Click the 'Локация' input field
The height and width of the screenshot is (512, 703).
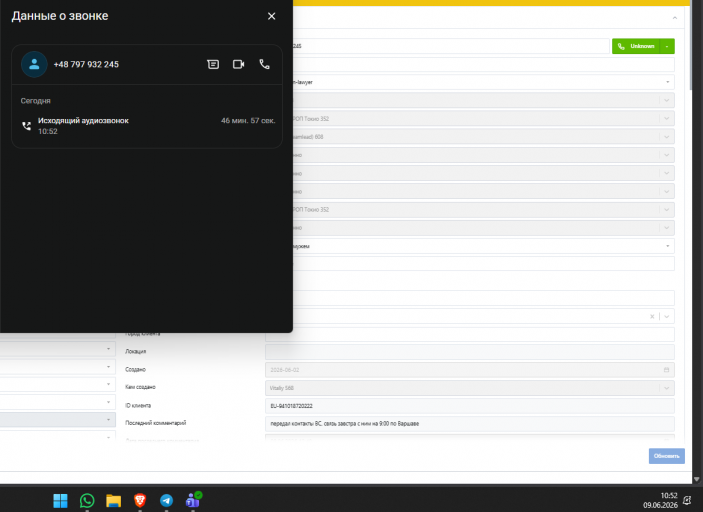pyautogui.click(x=469, y=352)
